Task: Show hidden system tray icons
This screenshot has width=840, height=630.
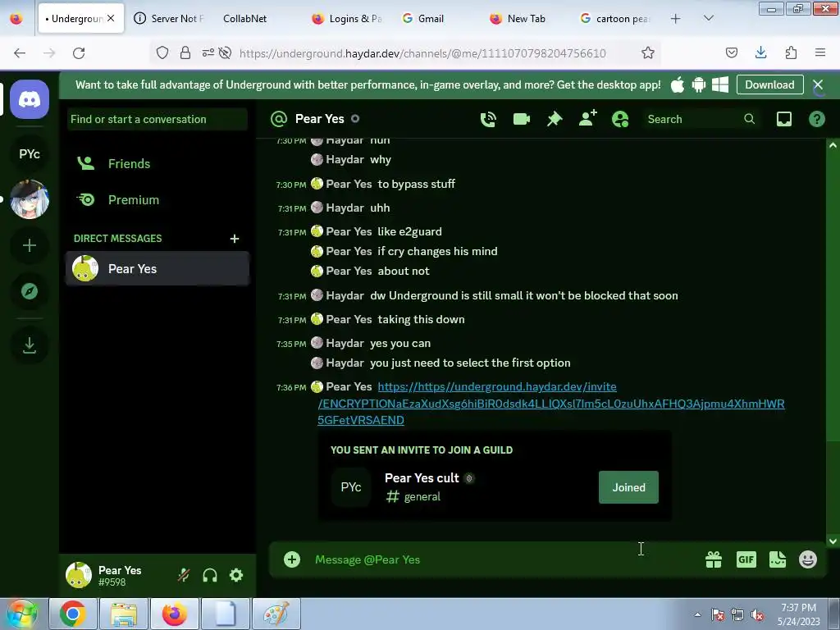Action: (697, 614)
